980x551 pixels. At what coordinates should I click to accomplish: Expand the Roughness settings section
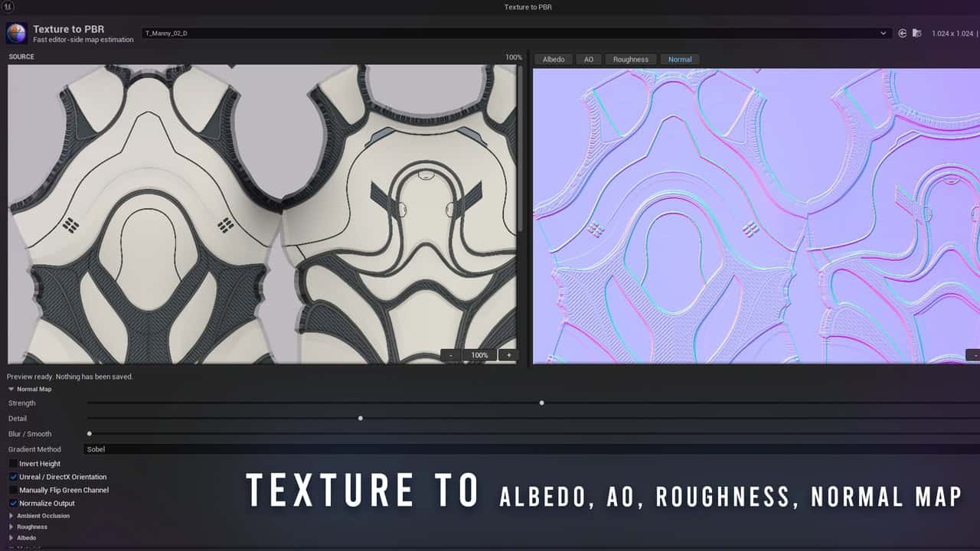coord(11,527)
